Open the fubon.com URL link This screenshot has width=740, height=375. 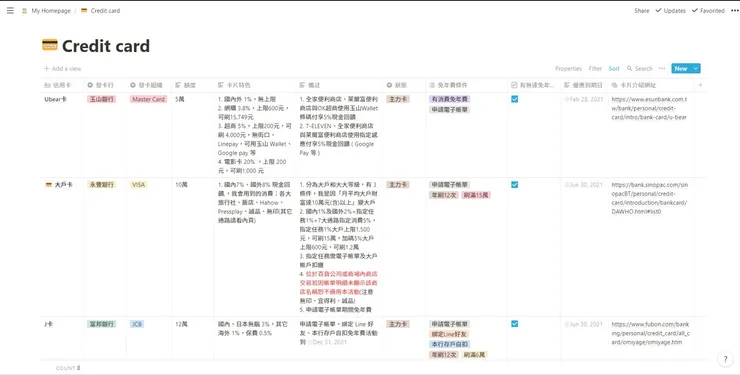click(650, 333)
